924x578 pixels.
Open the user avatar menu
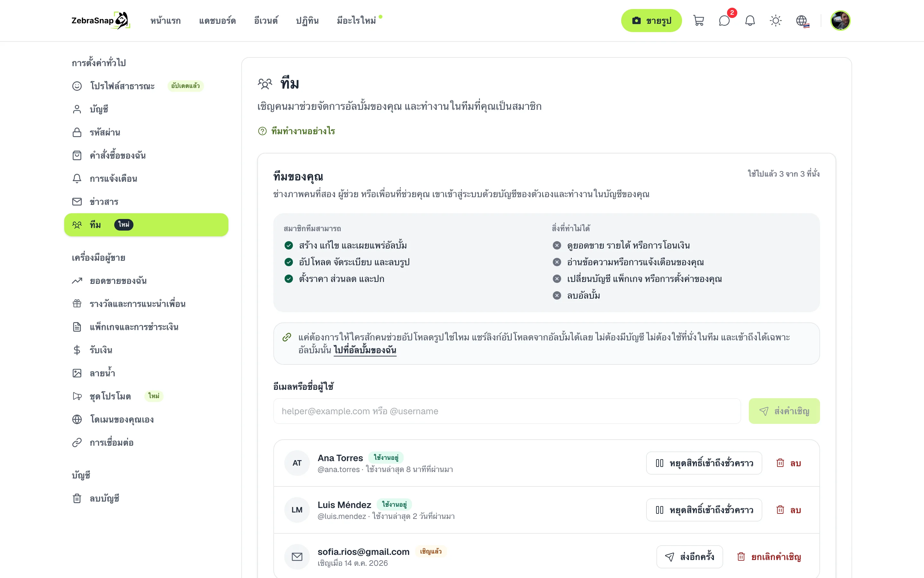point(840,21)
